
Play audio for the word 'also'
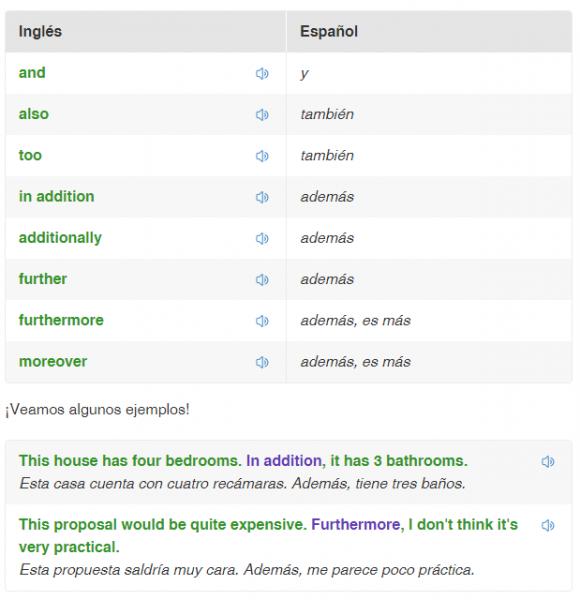point(262,115)
